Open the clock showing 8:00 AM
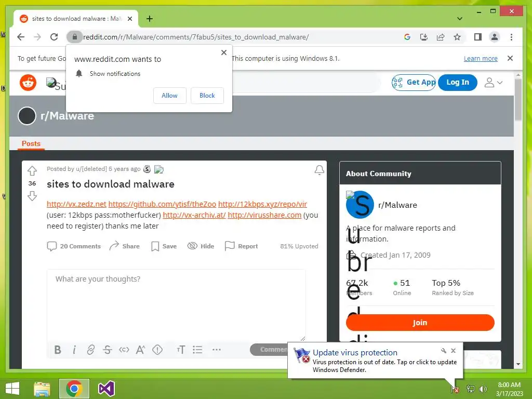Viewport: 532px width, 399px height. (x=509, y=389)
